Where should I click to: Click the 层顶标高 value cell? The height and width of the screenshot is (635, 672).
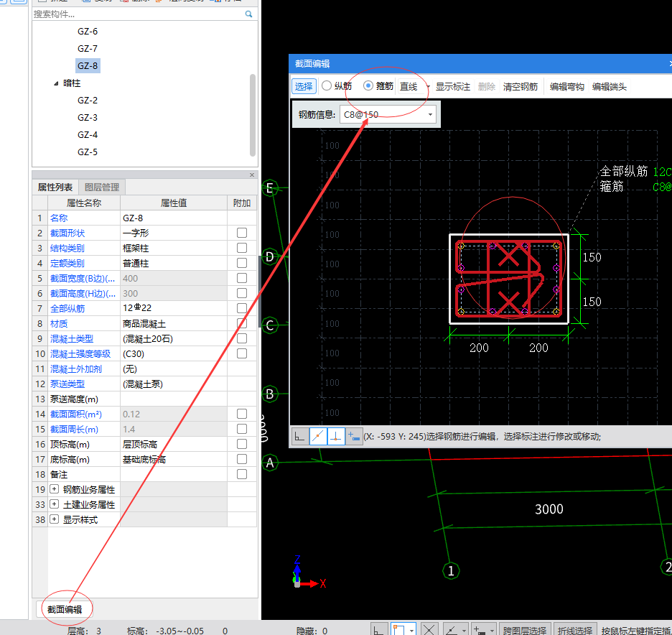(x=174, y=444)
